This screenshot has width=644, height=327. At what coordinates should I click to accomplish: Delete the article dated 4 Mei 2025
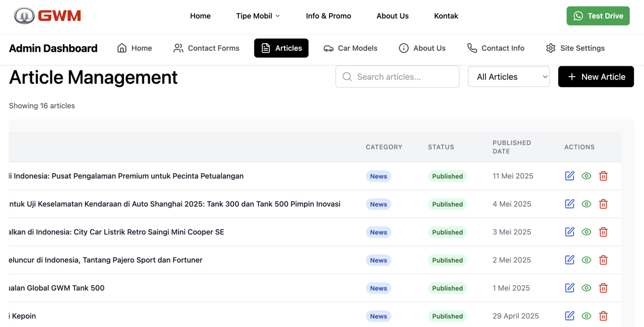pyautogui.click(x=603, y=204)
